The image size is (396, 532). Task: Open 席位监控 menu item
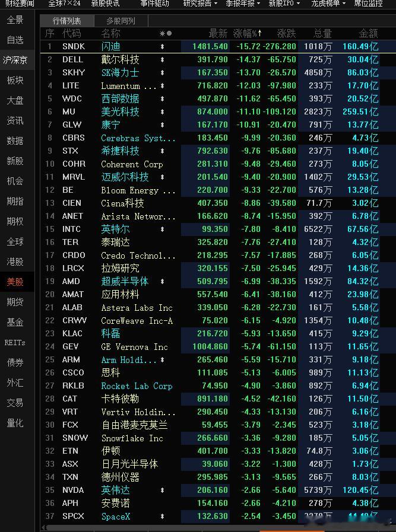point(368,4)
